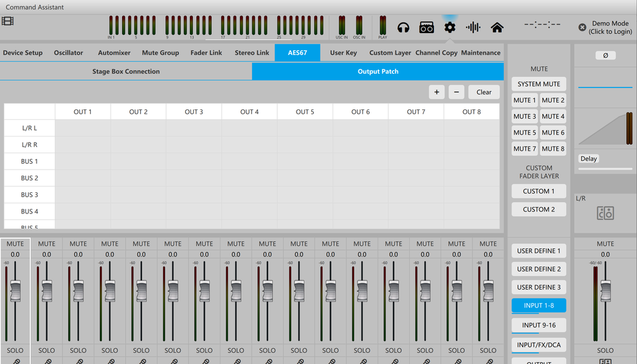The height and width of the screenshot is (364, 637).
Task: Click the master L/R fader handle
Action: [x=605, y=289]
